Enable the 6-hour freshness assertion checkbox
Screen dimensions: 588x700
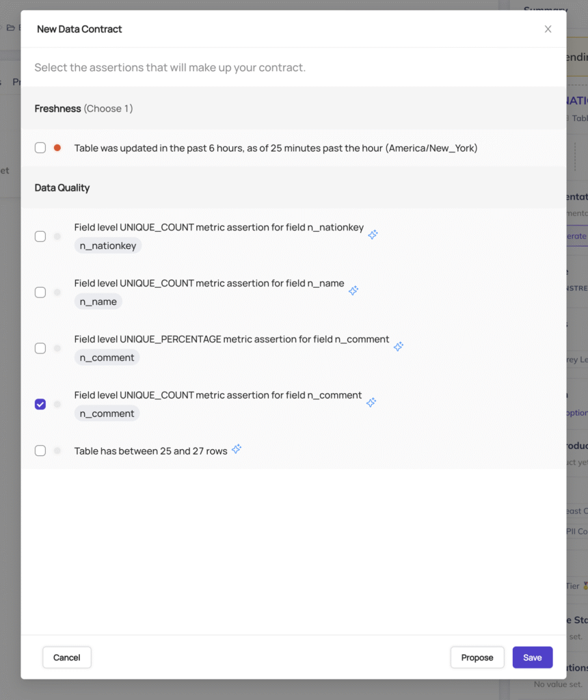tap(40, 147)
